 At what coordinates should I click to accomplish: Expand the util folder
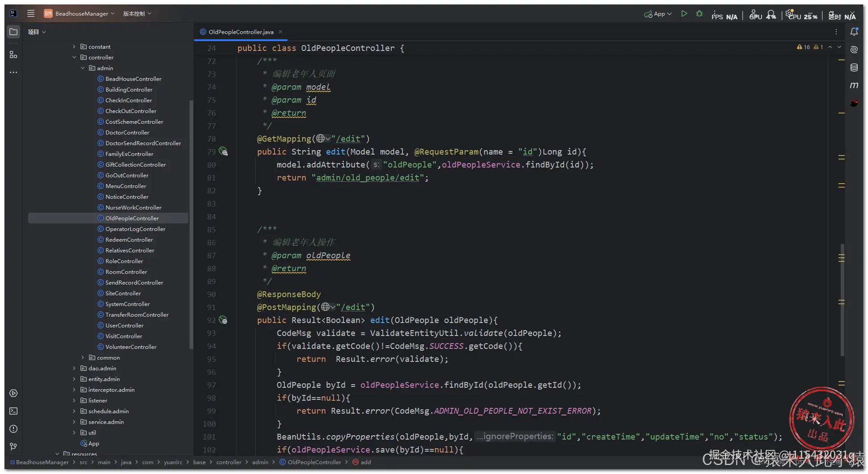coord(74,432)
